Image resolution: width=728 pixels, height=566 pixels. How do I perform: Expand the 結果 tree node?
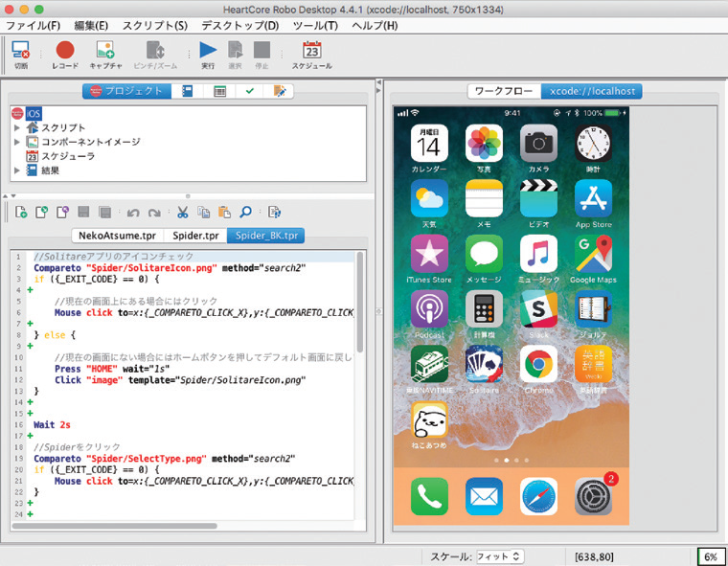(16, 170)
